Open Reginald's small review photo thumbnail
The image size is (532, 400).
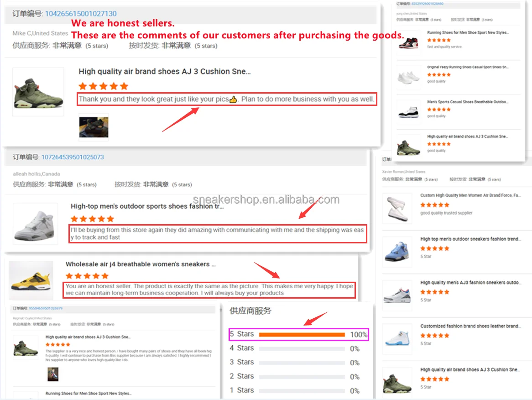click(x=53, y=374)
